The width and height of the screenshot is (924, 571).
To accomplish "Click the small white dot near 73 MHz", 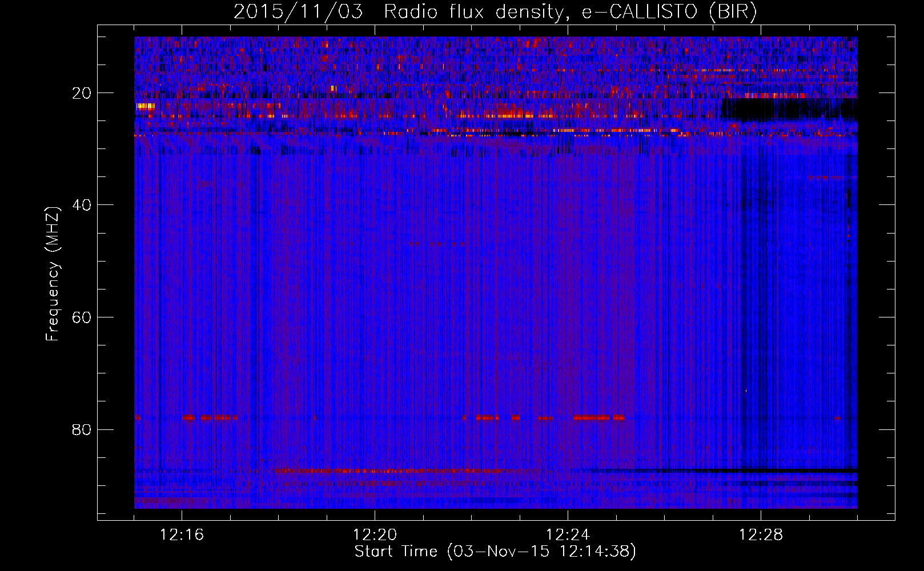I will [746, 391].
